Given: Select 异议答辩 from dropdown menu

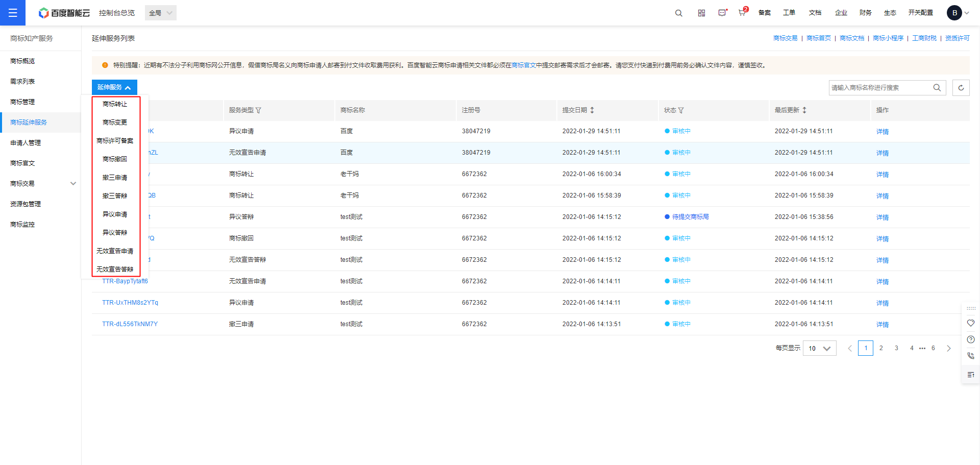Looking at the screenshot, I should coord(115,233).
